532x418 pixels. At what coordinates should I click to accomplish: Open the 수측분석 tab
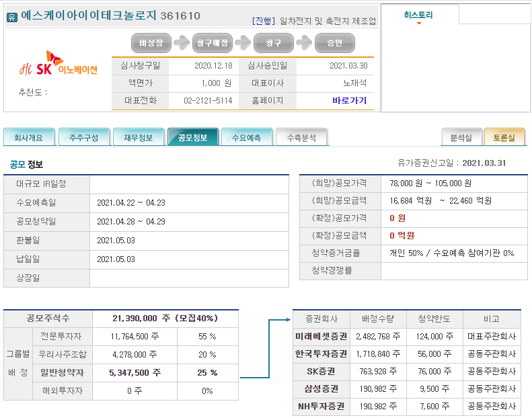(301, 137)
